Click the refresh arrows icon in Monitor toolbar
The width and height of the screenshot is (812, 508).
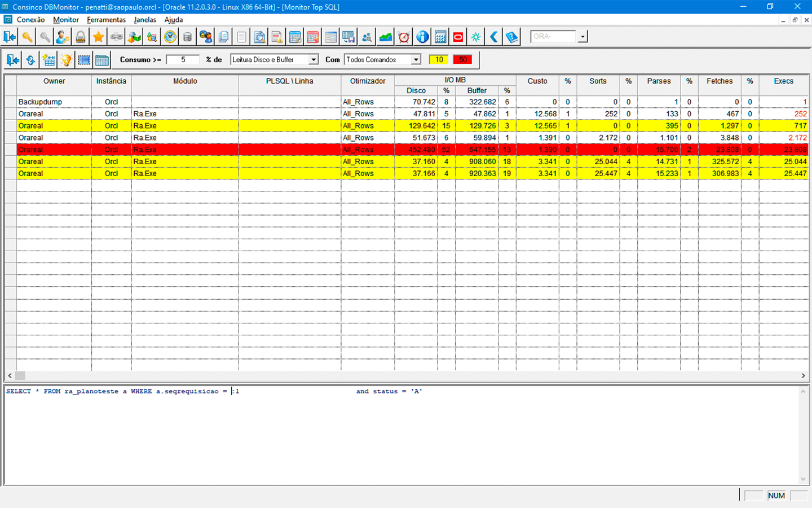(x=30, y=60)
